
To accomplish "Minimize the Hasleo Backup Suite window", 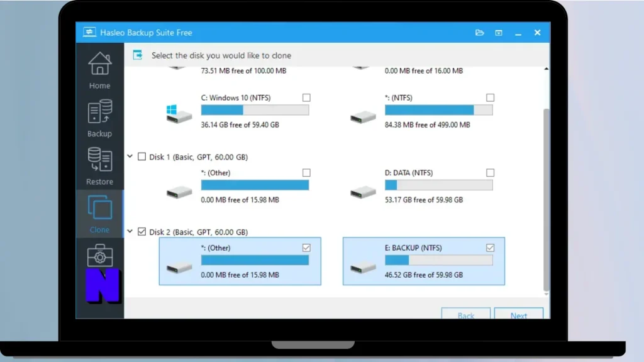I will pyautogui.click(x=518, y=33).
